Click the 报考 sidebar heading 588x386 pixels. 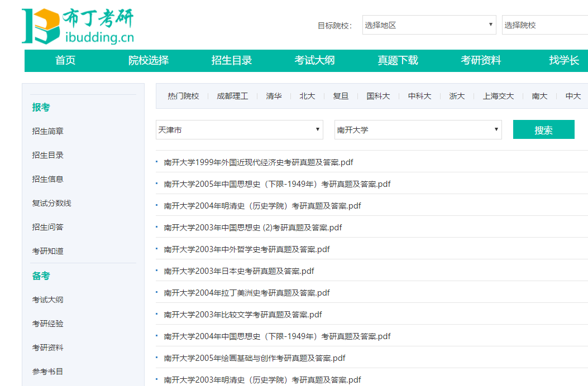(x=41, y=108)
